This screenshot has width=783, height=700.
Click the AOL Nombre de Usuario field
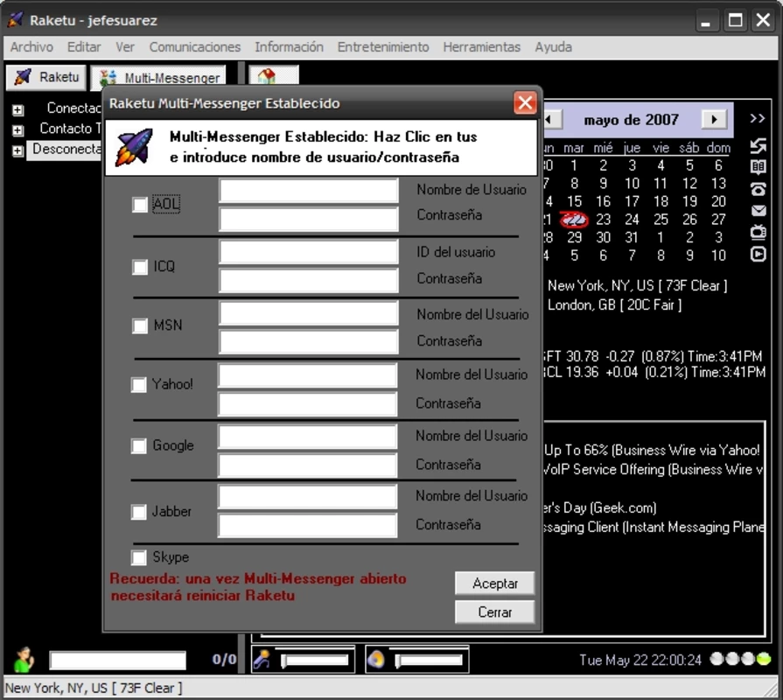tap(309, 190)
